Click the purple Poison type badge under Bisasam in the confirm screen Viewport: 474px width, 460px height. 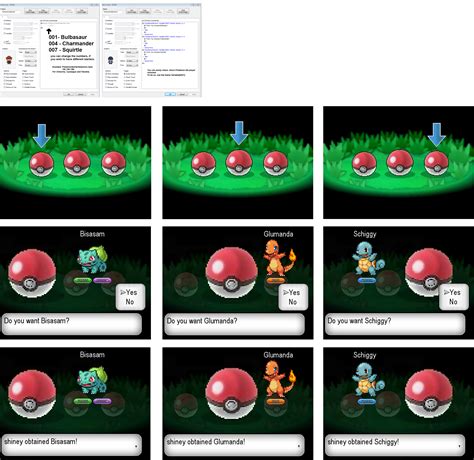click(102, 281)
